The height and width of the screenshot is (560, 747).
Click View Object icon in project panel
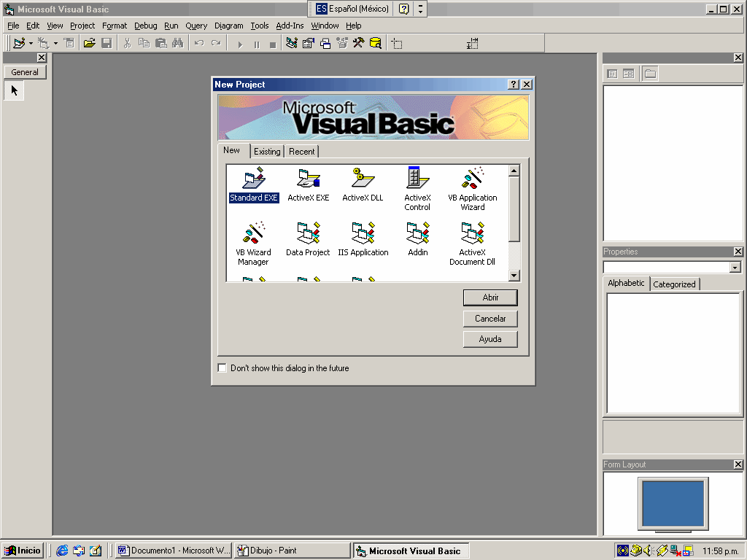629,74
